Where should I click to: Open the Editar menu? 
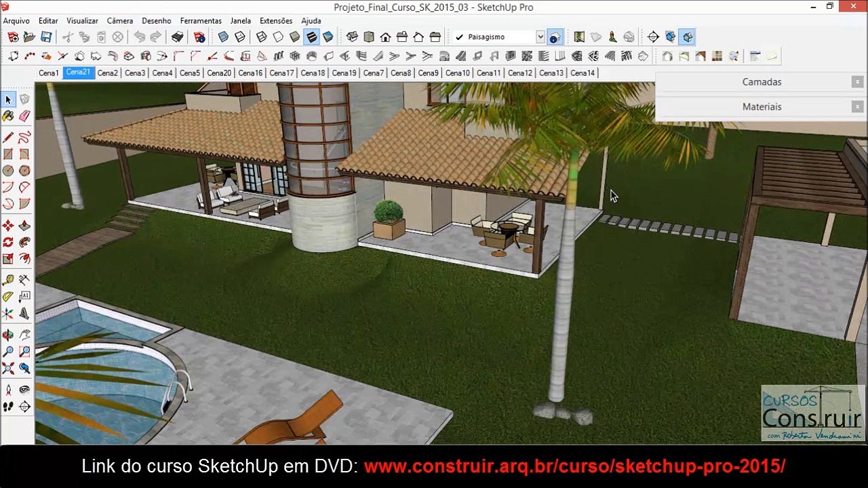48,21
